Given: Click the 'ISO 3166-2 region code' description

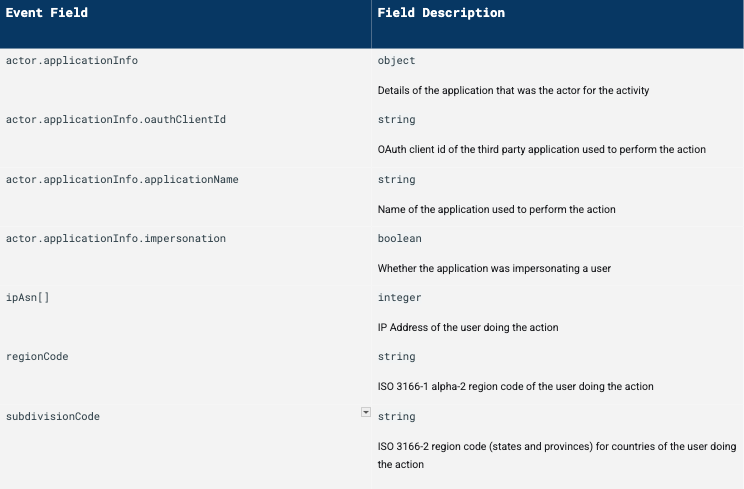Looking at the screenshot, I should 556,446.
